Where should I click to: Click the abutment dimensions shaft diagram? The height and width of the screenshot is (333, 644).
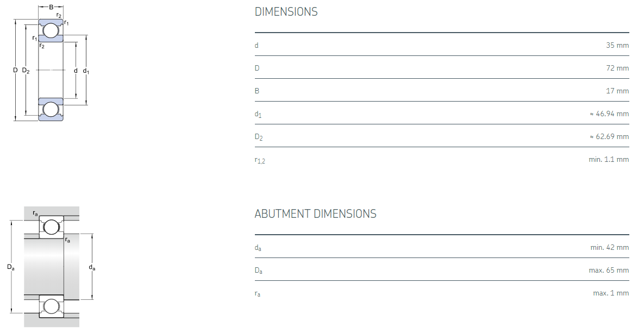click(52, 267)
